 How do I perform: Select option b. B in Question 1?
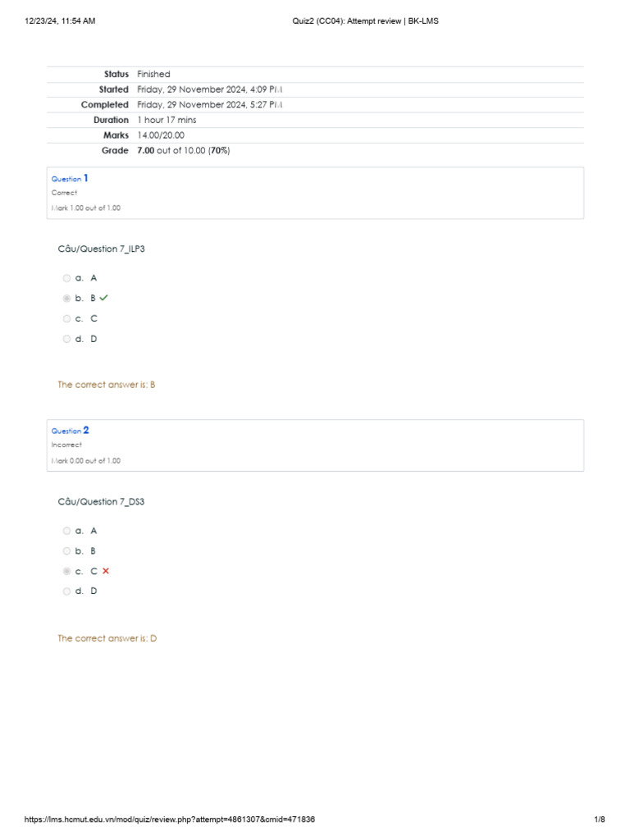coord(66,299)
